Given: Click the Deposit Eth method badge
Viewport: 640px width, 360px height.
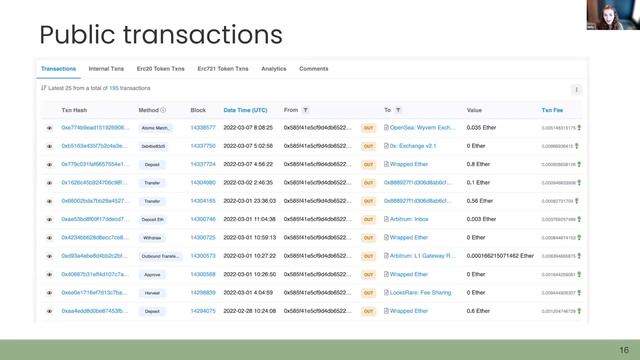Looking at the screenshot, I should (x=152, y=220).
